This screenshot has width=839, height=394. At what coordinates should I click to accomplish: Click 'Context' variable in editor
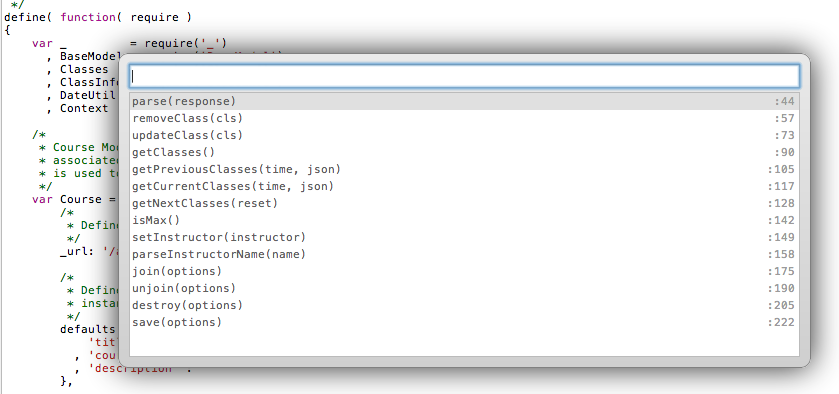click(x=84, y=108)
